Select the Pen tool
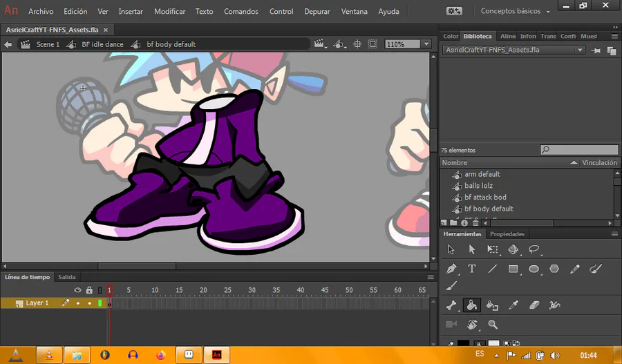 (451, 269)
